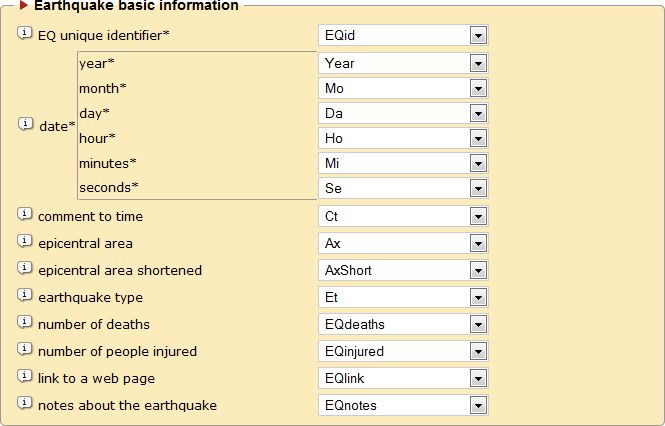Open info icon for number of deaths

coord(25,323)
